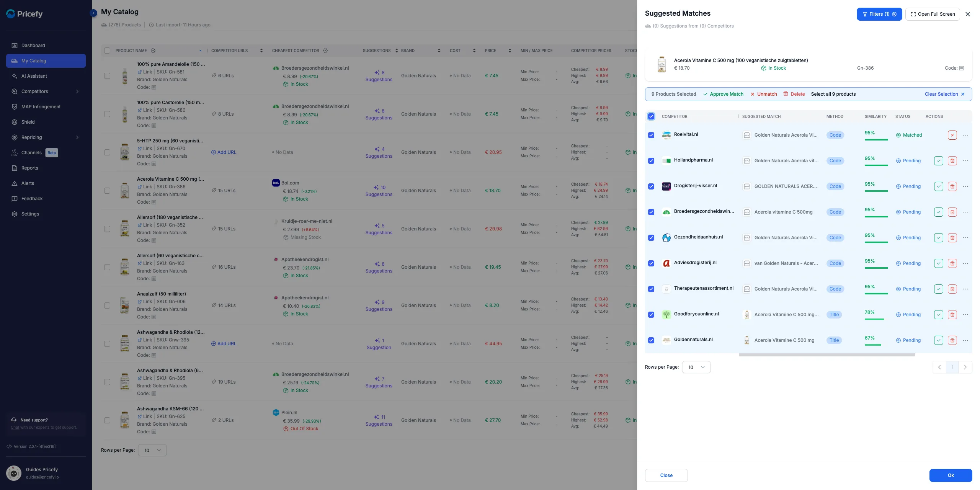Click Delete in the selection bar

point(794,94)
